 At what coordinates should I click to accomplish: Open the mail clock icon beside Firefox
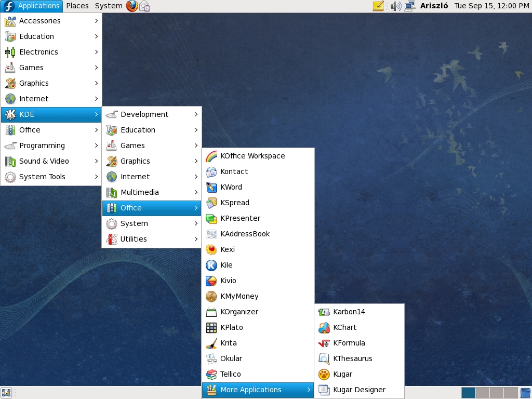pos(145,6)
